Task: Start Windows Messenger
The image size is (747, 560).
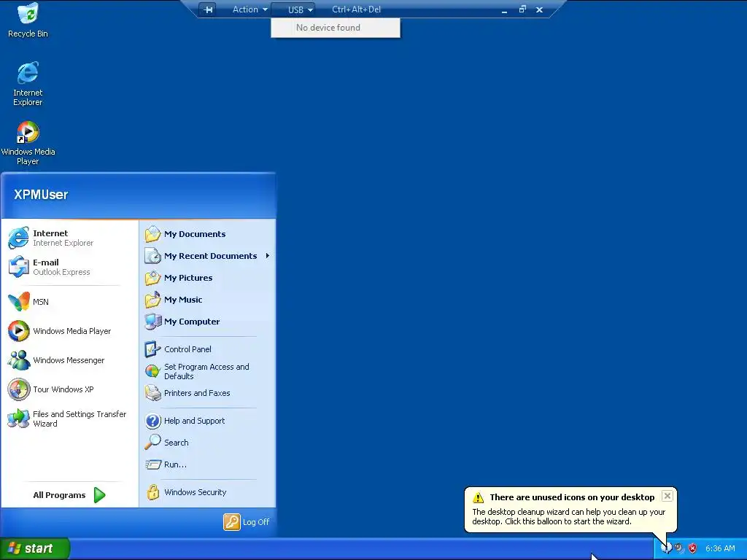Action: pyautogui.click(x=69, y=360)
